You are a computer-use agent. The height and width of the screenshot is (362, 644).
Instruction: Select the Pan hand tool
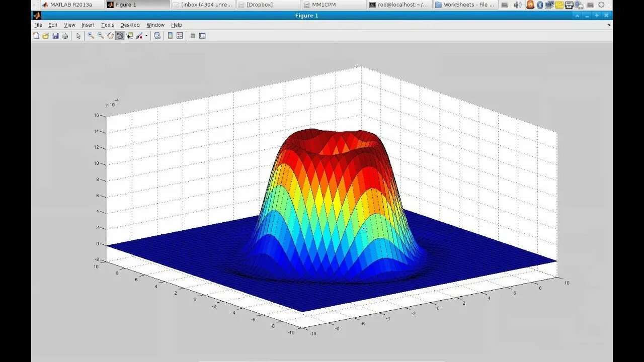click(x=110, y=36)
